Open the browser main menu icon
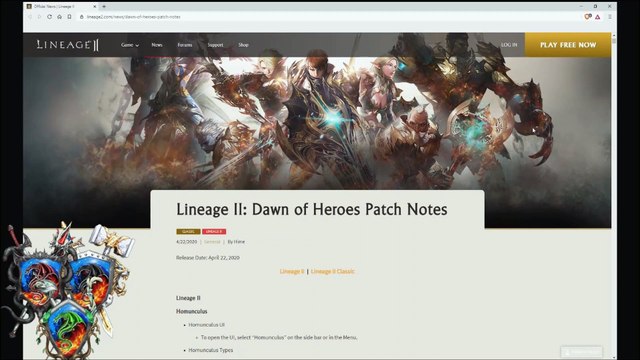This screenshot has width=640, height=360. [610, 17]
